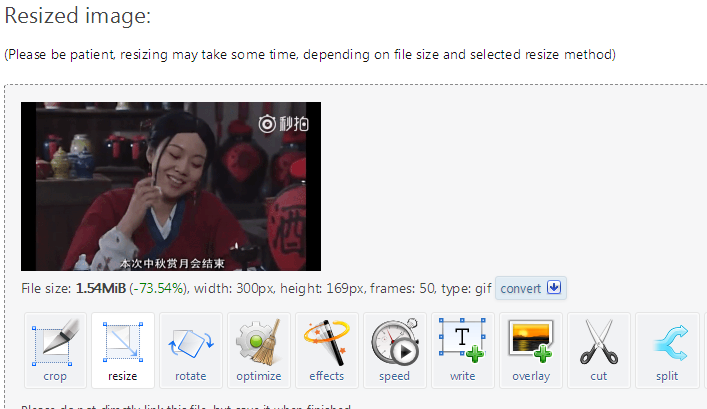The image size is (707, 409).
Task: Open the optimize broom-and-gear icon
Action: click(x=259, y=342)
